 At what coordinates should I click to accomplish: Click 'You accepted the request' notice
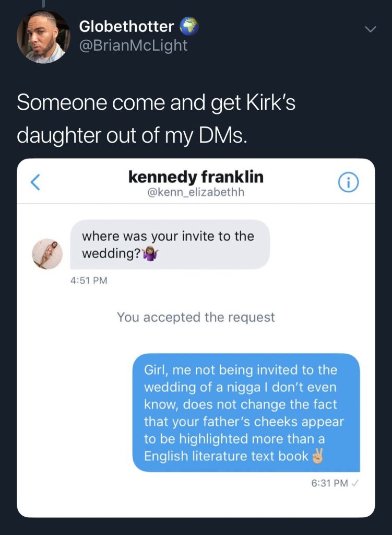click(196, 317)
